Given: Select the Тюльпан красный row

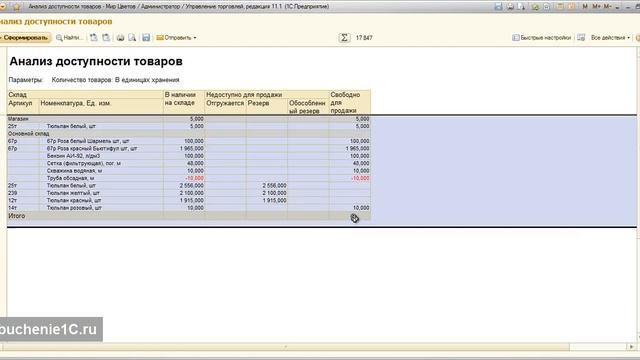Looking at the screenshot, I should pyautogui.click(x=189, y=200).
